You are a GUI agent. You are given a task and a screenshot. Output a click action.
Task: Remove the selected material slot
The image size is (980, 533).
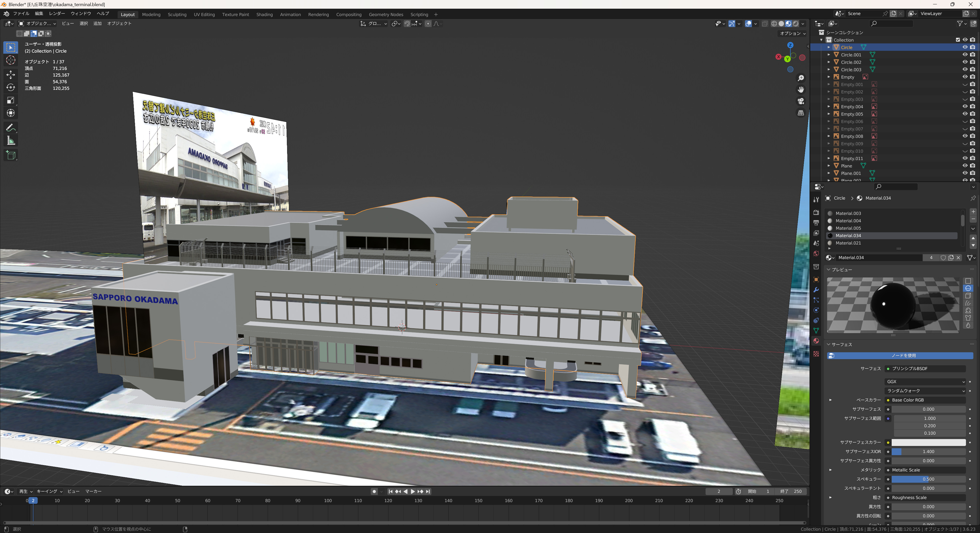pos(973,219)
